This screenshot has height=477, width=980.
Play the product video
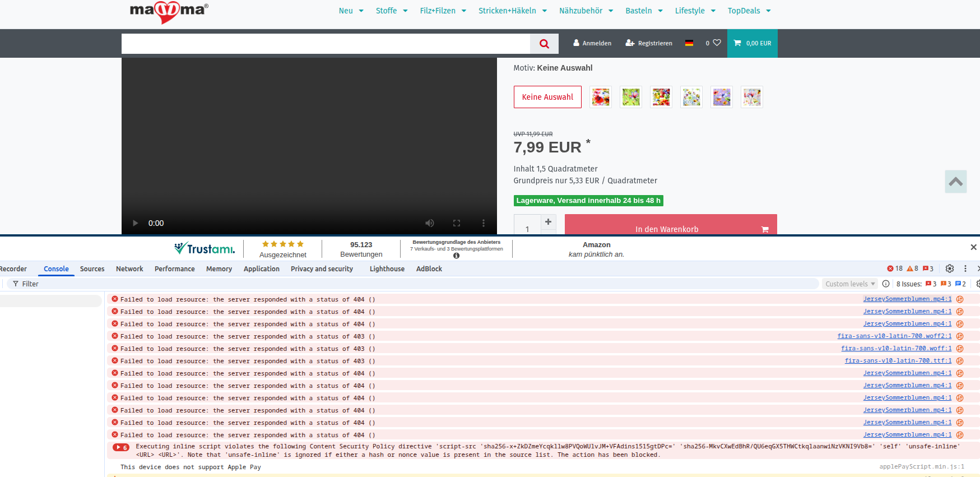pyautogui.click(x=135, y=223)
